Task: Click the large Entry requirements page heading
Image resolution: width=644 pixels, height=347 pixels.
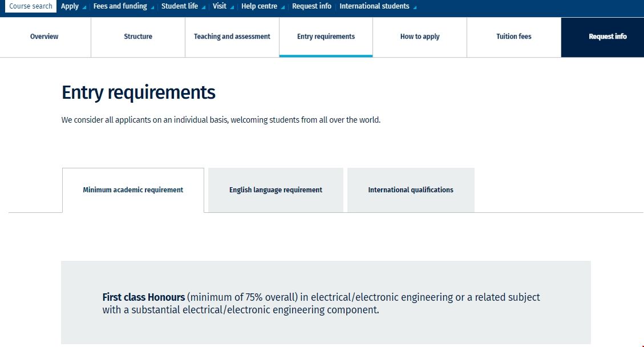Action: point(139,92)
